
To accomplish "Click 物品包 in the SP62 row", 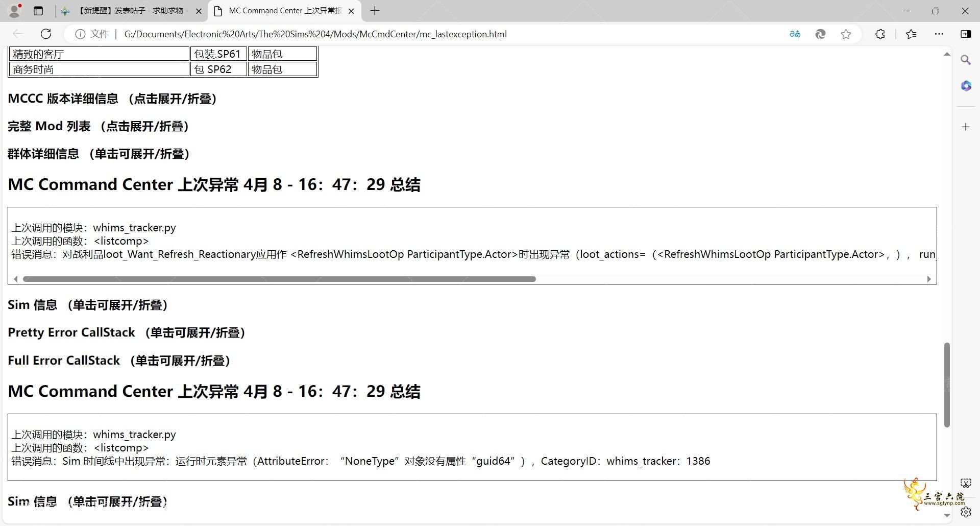I will tap(282, 69).
